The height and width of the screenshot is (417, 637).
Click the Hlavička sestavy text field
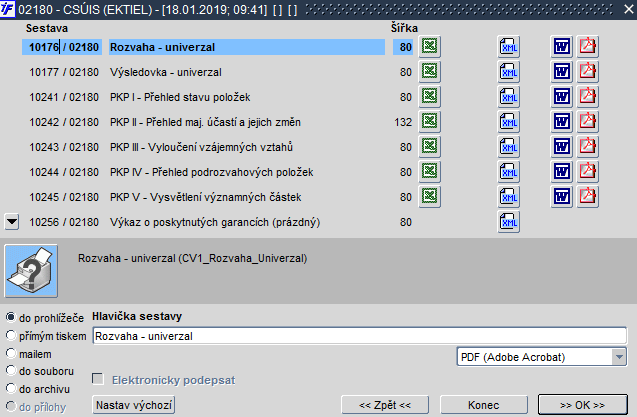pos(360,336)
